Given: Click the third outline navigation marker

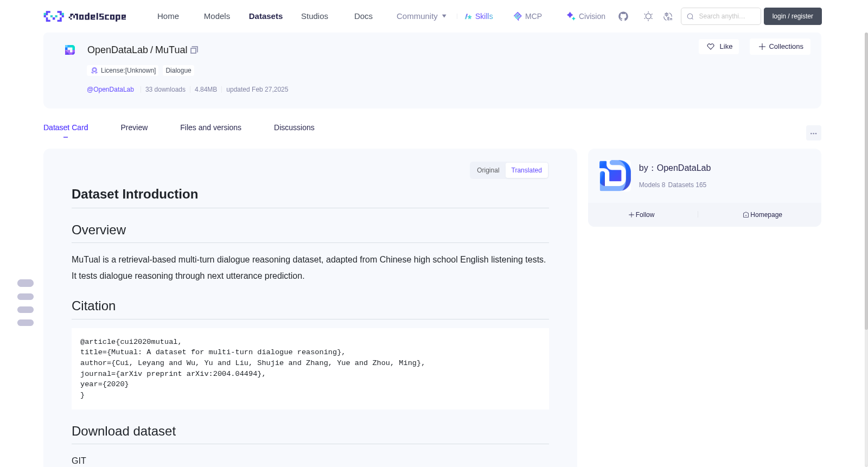Looking at the screenshot, I should (x=25, y=310).
